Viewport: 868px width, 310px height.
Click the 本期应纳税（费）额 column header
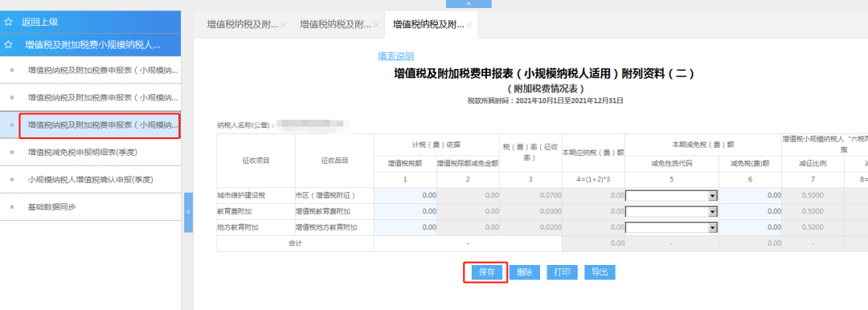point(593,153)
